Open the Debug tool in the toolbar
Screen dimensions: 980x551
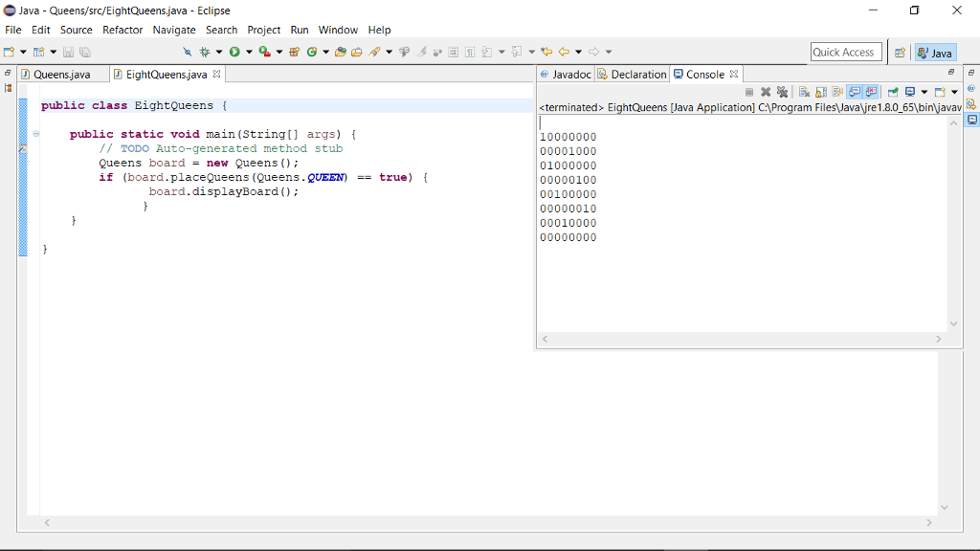point(207,52)
